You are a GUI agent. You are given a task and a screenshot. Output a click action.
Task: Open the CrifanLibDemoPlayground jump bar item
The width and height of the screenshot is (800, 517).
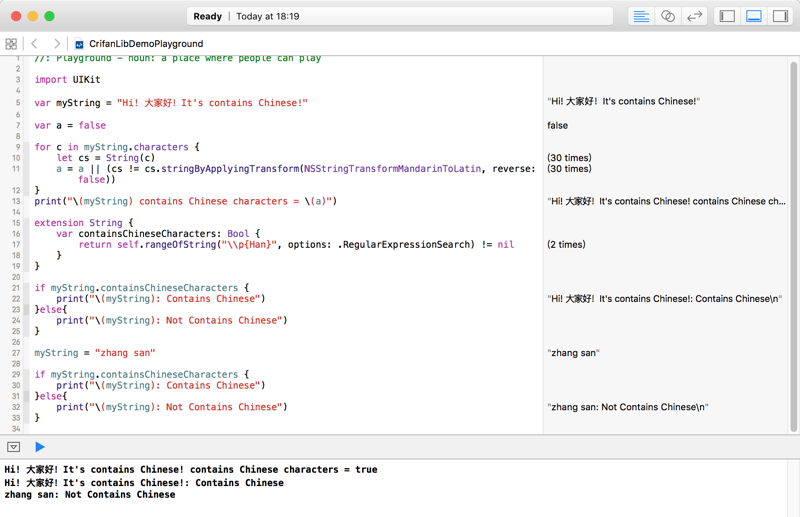pos(145,44)
